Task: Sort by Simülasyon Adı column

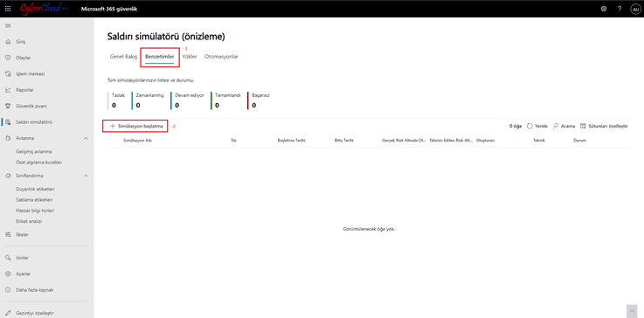Action: (x=138, y=140)
